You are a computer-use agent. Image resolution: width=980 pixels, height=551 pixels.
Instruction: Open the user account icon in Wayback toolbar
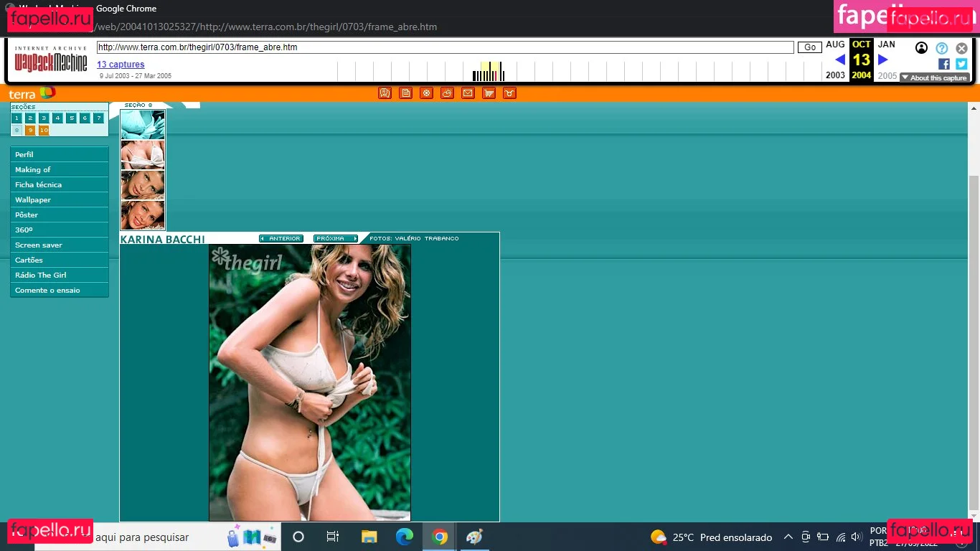pos(921,48)
